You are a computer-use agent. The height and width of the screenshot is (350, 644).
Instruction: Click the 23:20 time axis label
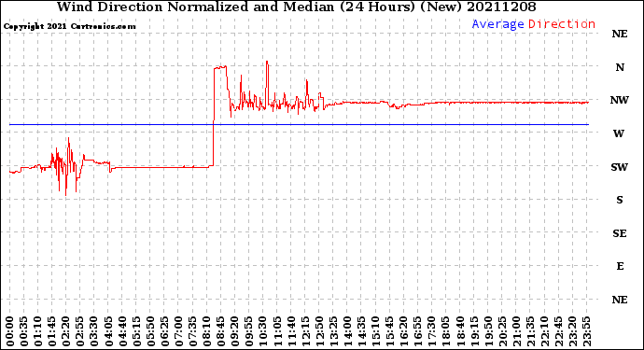pos(572,331)
